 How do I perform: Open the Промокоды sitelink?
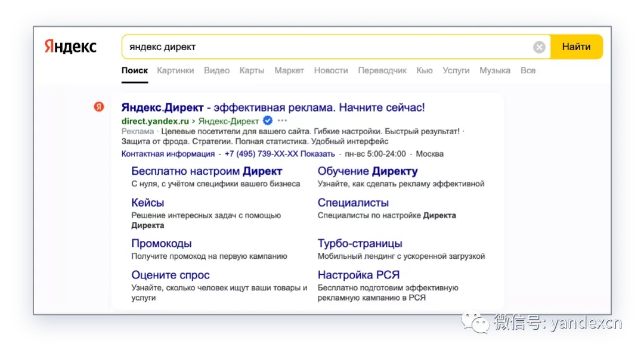click(161, 243)
